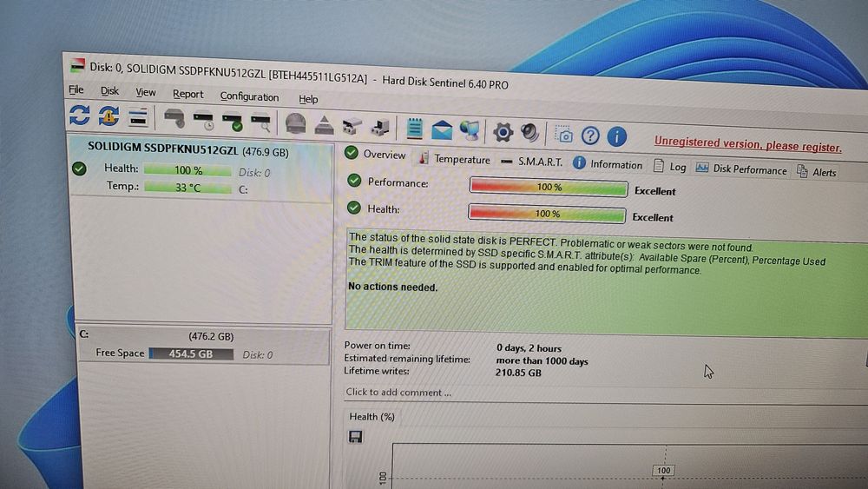Open the Log tab
The width and height of the screenshot is (868, 489).
[x=669, y=166]
